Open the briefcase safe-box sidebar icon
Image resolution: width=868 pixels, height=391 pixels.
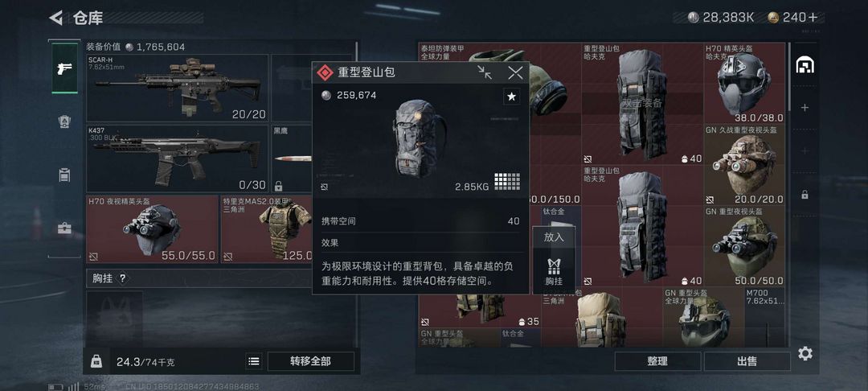[64, 228]
